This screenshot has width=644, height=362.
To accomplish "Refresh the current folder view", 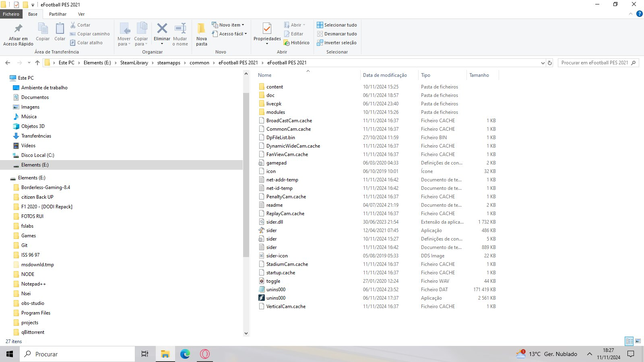I will pyautogui.click(x=550, y=63).
